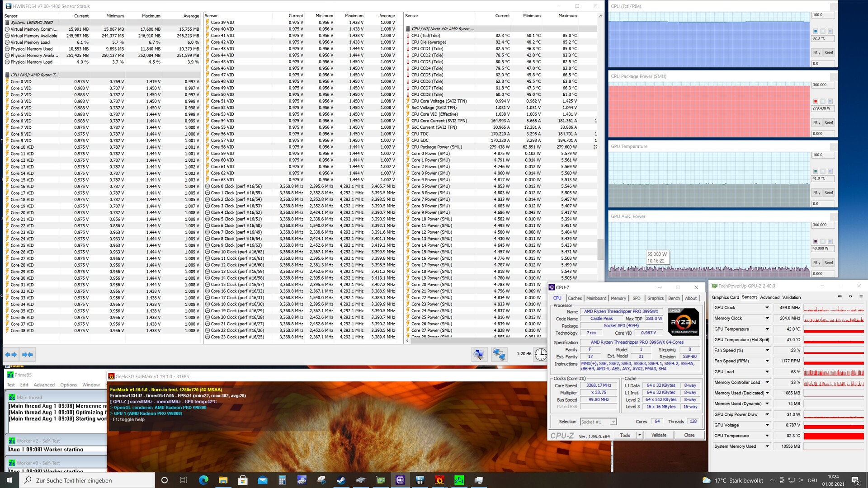Open GPU-Z hamburger menu
The width and height of the screenshot is (868, 488).
(861, 297)
